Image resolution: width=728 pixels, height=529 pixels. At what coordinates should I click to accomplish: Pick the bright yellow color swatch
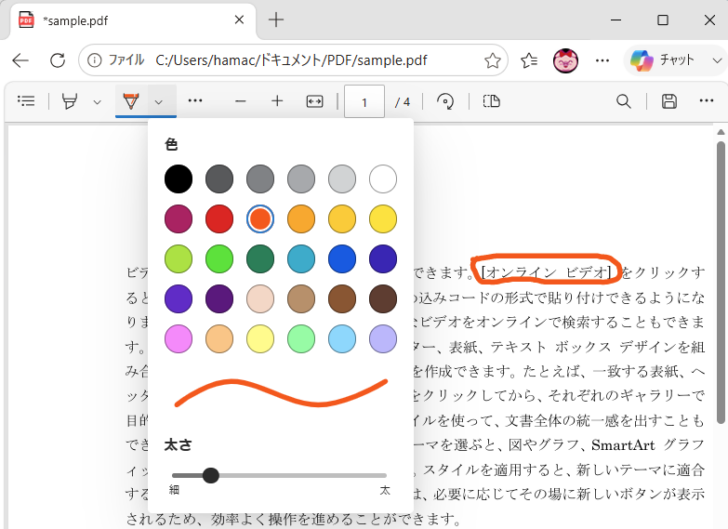383,219
